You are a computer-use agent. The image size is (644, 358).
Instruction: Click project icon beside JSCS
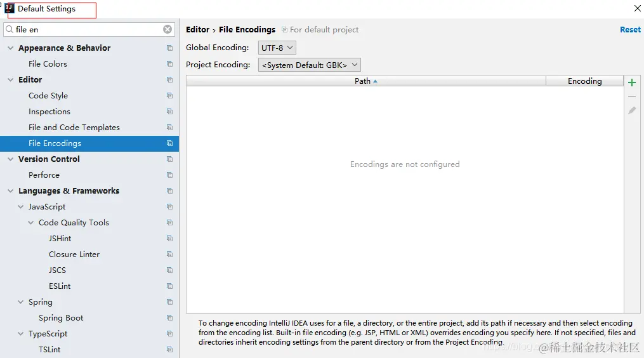(x=169, y=270)
